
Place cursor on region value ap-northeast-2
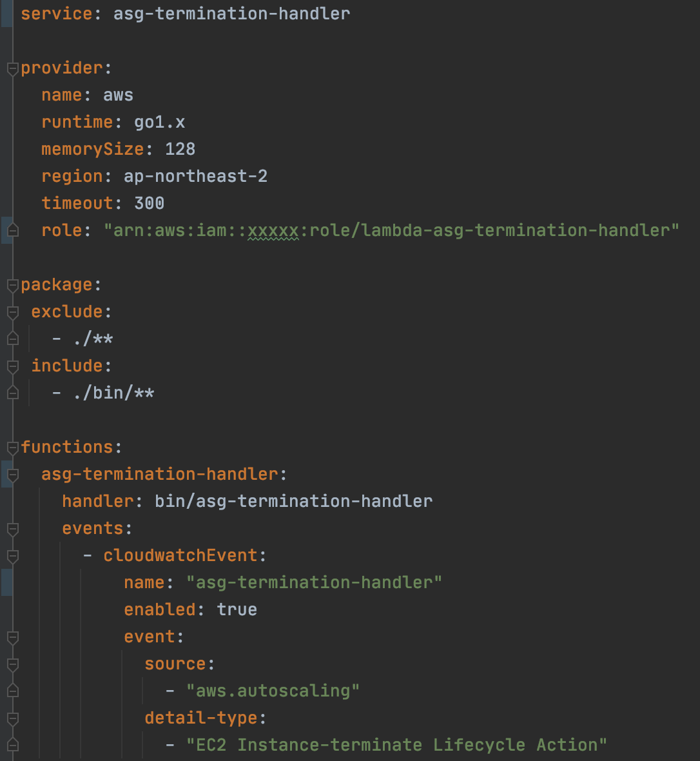[x=195, y=176]
